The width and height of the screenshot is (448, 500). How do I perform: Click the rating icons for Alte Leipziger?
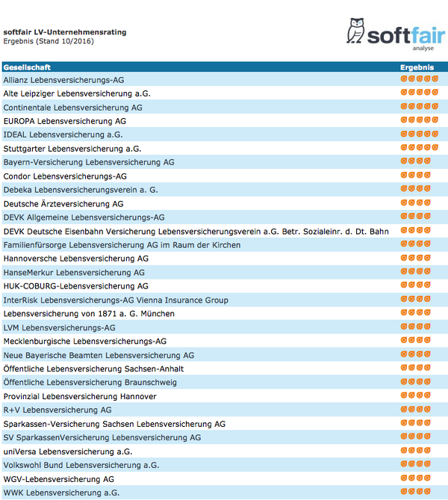click(420, 92)
